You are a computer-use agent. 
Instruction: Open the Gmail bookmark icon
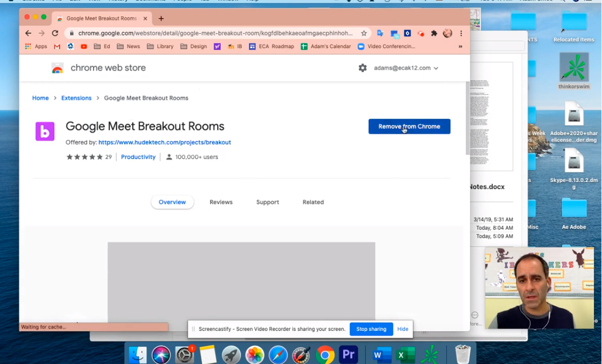[57, 46]
